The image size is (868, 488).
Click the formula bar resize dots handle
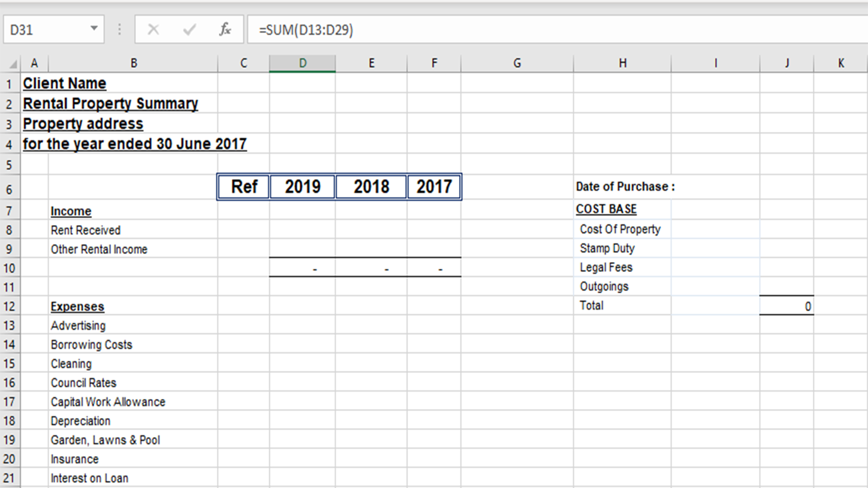(119, 30)
